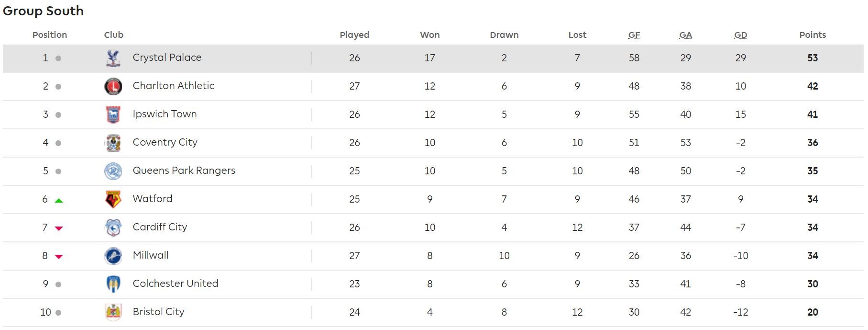Open the Crystal Palace club link
This screenshot has height=330, width=868.
pyautogui.click(x=167, y=57)
